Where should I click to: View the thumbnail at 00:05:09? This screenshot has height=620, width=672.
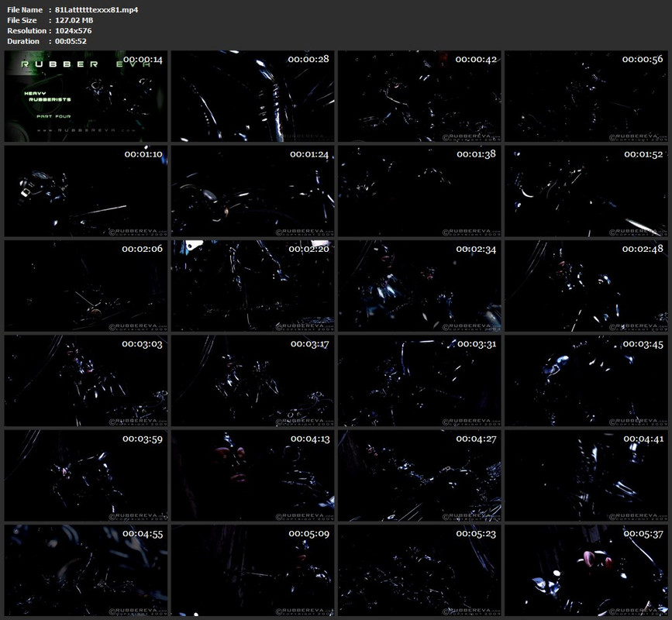253,570
